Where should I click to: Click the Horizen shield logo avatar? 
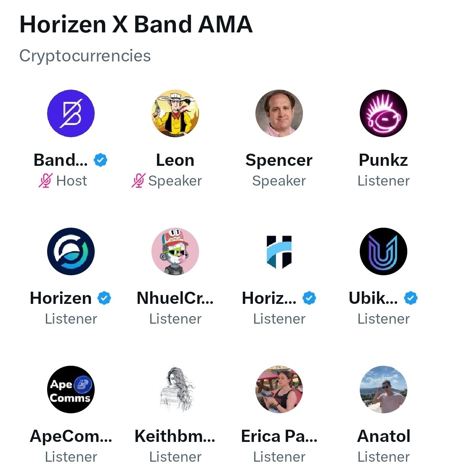279,251
